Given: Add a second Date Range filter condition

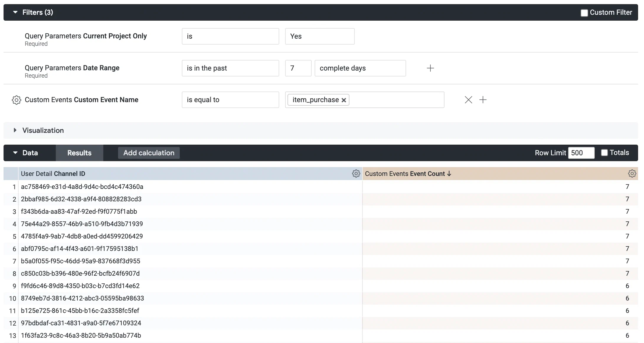Looking at the screenshot, I should 430,68.
